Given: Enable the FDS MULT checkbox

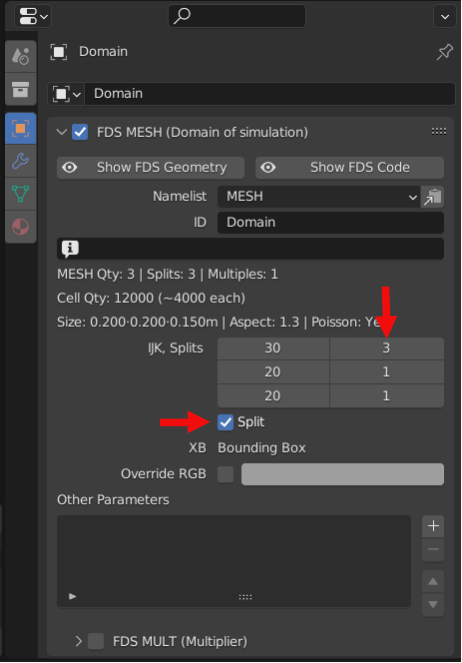Looking at the screenshot, I should pos(96,641).
